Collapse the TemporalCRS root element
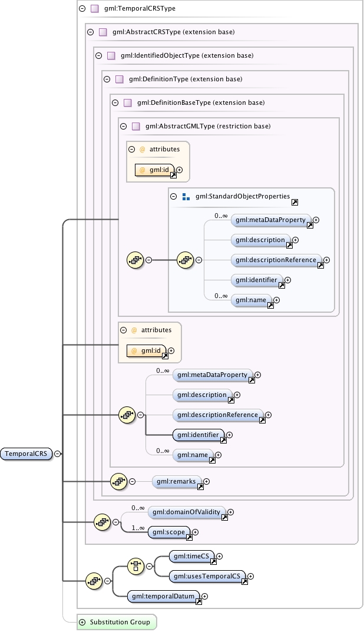 click(57, 454)
